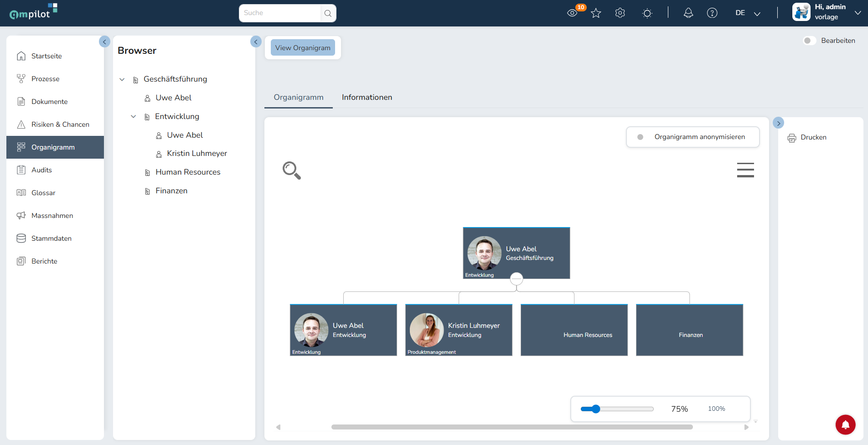
Task: Collapse Uwe Abel node circle button
Action: tap(517, 279)
